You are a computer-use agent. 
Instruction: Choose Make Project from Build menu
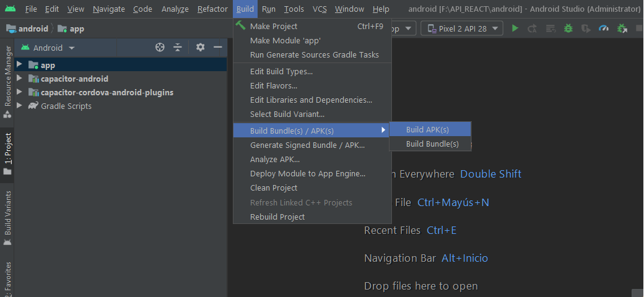point(312,26)
